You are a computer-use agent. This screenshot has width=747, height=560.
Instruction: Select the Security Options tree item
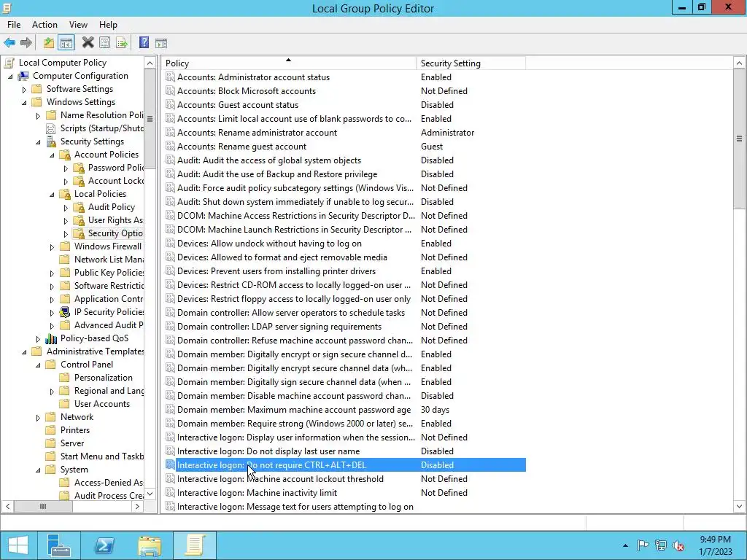(x=115, y=233)
